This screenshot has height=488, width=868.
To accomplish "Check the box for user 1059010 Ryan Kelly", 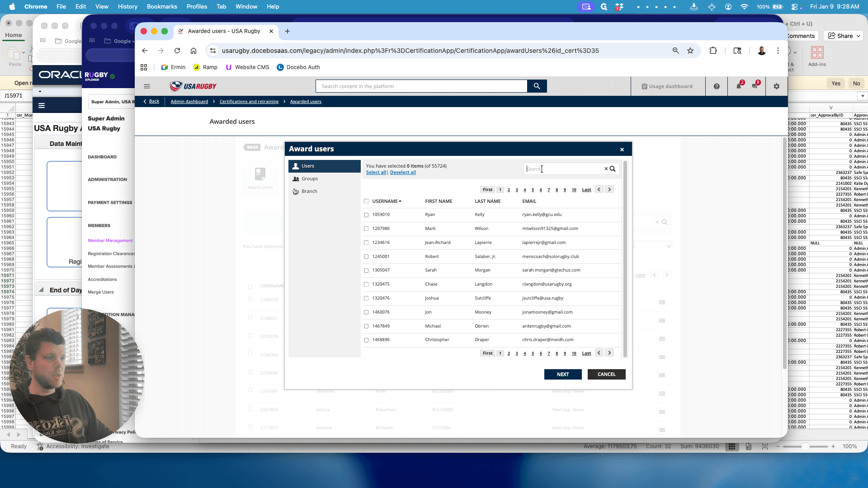I will (x=366, y=215).
